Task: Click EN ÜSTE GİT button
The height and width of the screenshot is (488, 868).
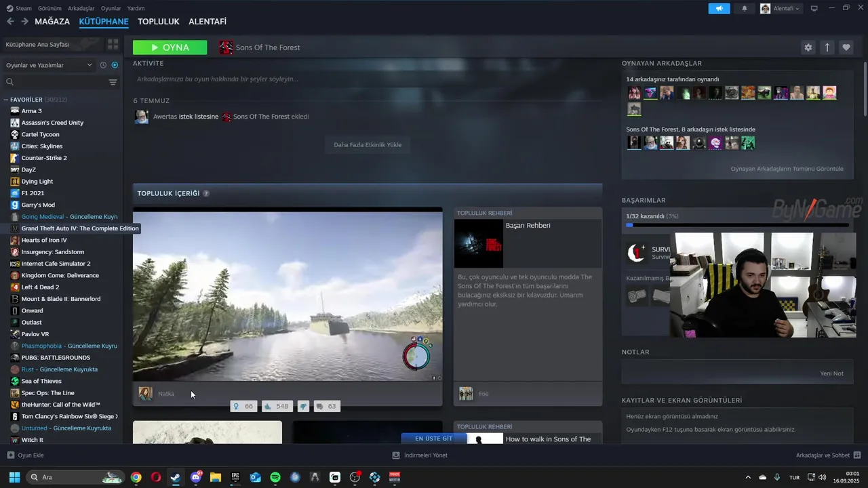Action: pyautogui.click(x=433, y=439)
